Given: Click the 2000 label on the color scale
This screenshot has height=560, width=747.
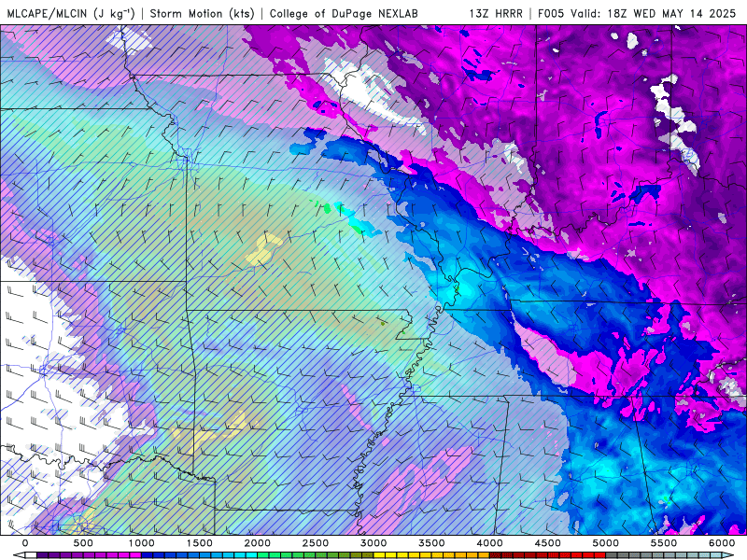Looking at the screenshot, I should pos(258,543).
